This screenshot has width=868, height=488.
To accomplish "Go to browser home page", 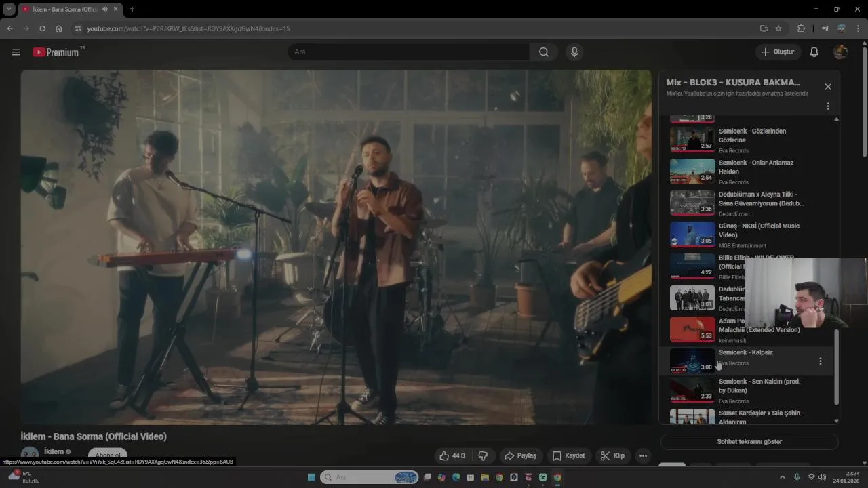I will click(59, 28).
